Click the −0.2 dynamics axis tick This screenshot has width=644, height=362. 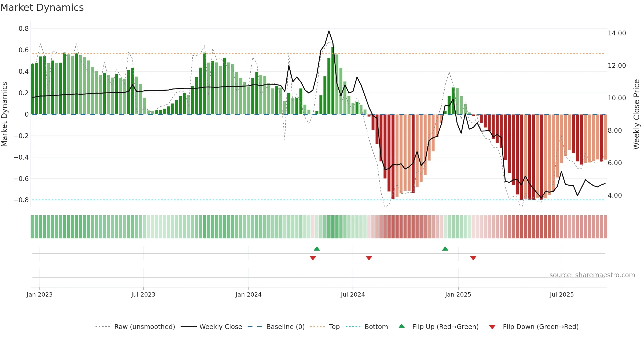(21, 136)
